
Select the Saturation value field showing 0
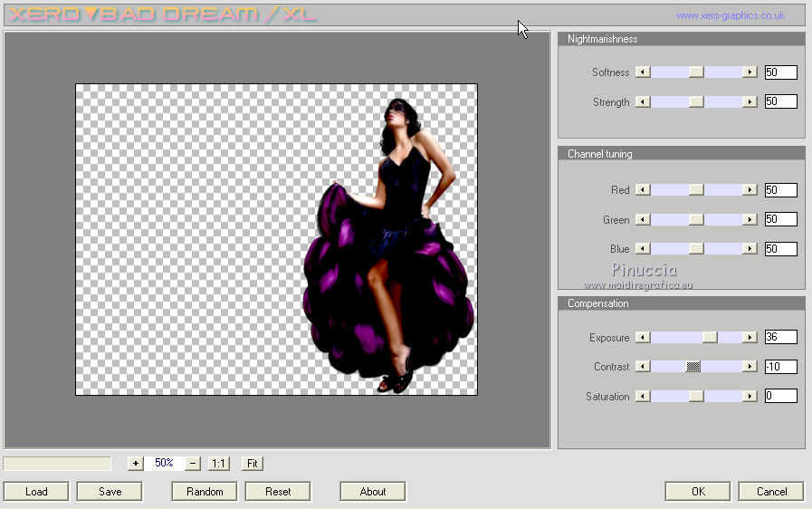781,396
